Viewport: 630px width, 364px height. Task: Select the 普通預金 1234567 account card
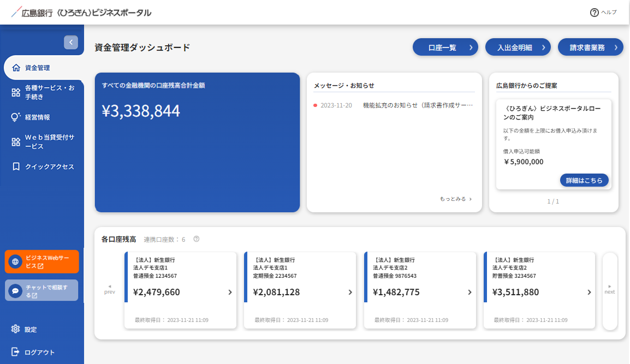180,290
